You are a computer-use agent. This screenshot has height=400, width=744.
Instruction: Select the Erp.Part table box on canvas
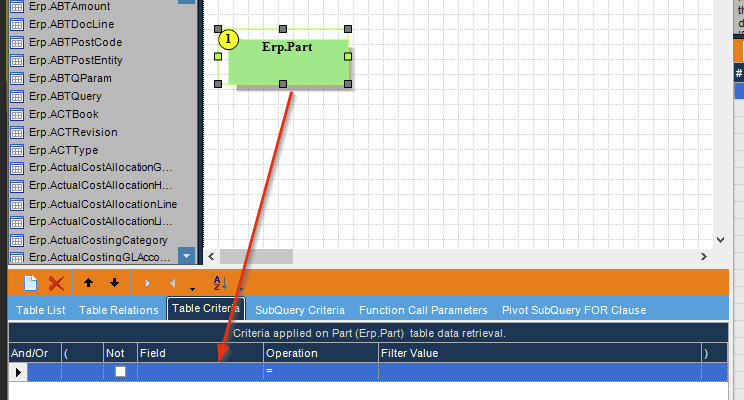[288, 62]
